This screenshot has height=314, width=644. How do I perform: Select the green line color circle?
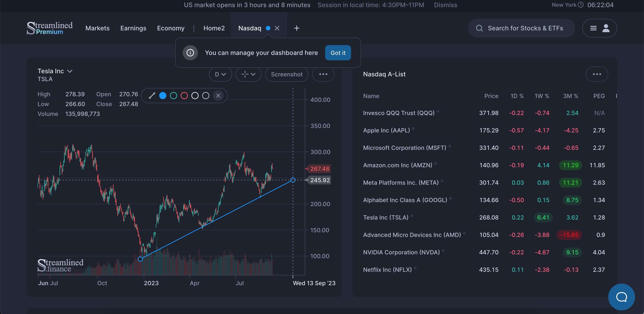coord(174,96)
